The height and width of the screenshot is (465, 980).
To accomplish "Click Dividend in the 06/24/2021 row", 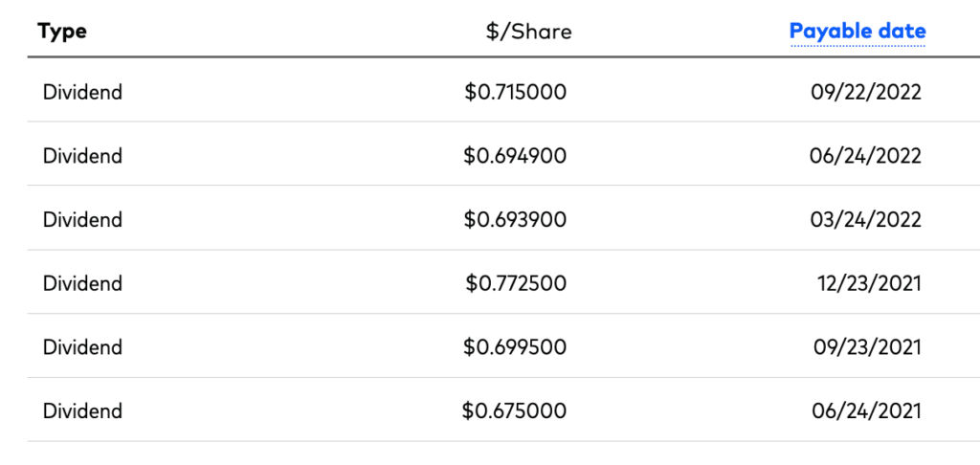I will pyautogui.click(x=82, y=410).
